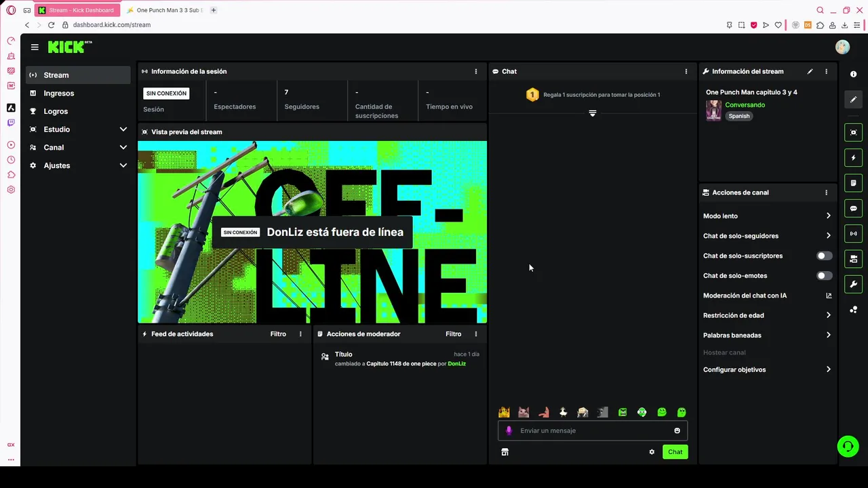
Task: Click the green support headset button
Action: click(848, 446)
